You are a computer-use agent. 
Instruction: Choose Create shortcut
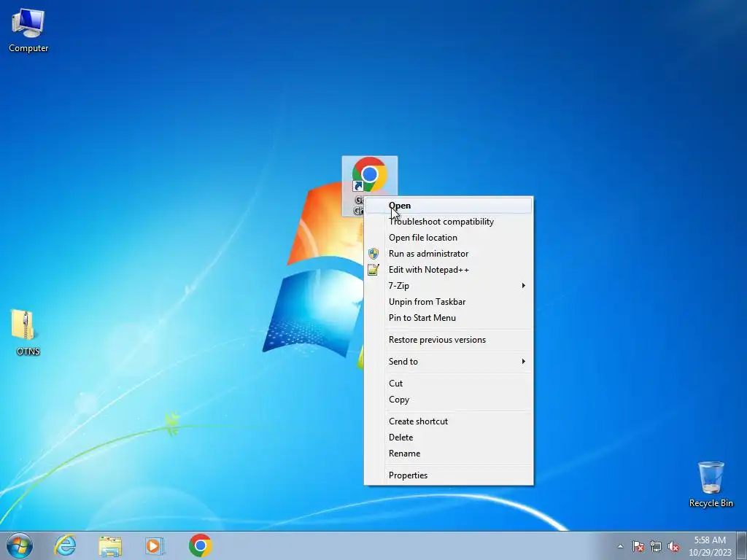coord(449,421)
